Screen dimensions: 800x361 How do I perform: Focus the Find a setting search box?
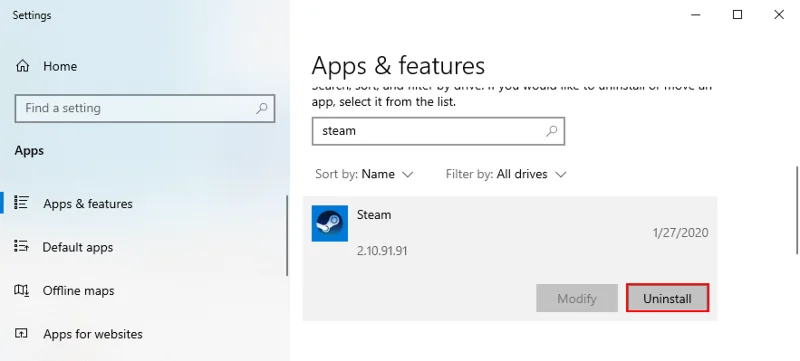[x=145, y=108]
